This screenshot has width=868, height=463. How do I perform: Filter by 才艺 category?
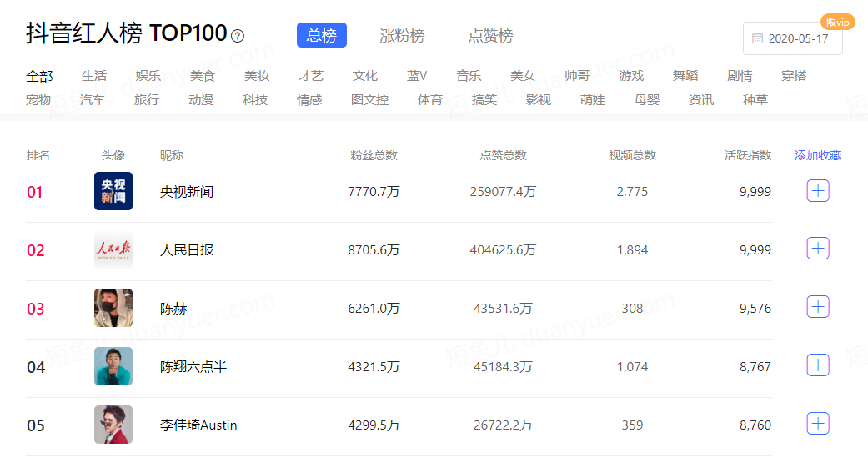(x=310, y=76)
